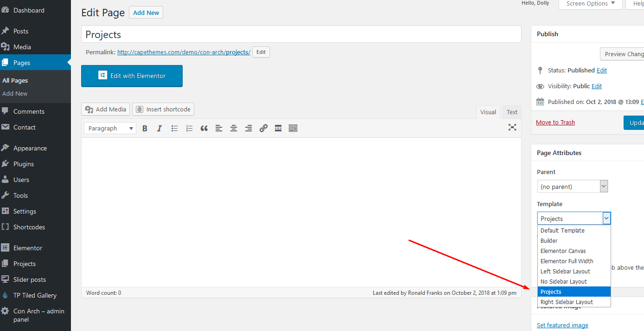Click the numbered list icon
This screenshot has height=331, width=644.
189,129
